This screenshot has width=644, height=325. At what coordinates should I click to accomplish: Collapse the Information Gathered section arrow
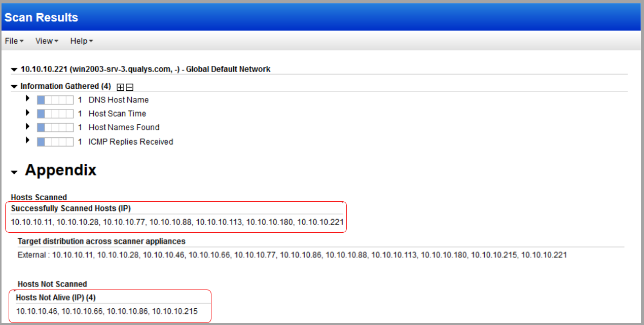tap(14, 87)
